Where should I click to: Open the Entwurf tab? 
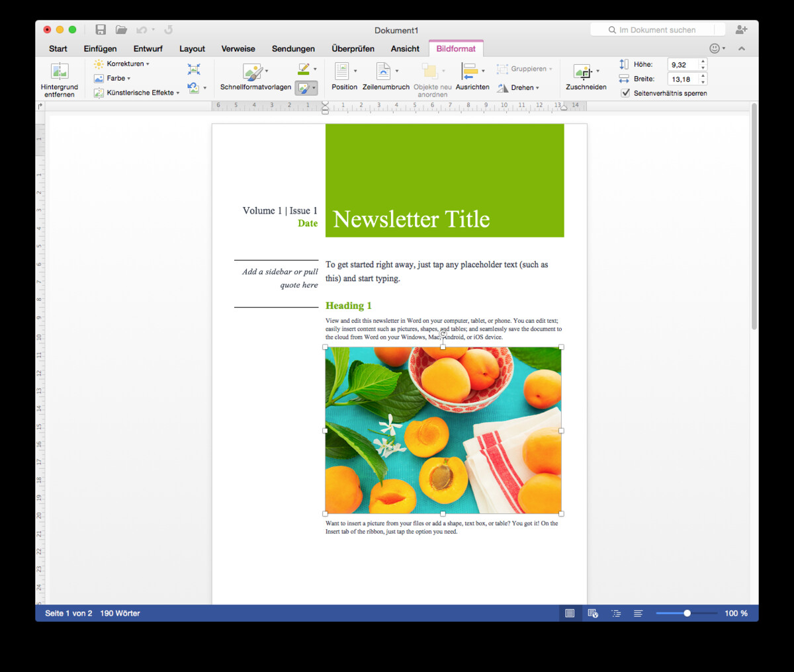click(x=148, y=48)
